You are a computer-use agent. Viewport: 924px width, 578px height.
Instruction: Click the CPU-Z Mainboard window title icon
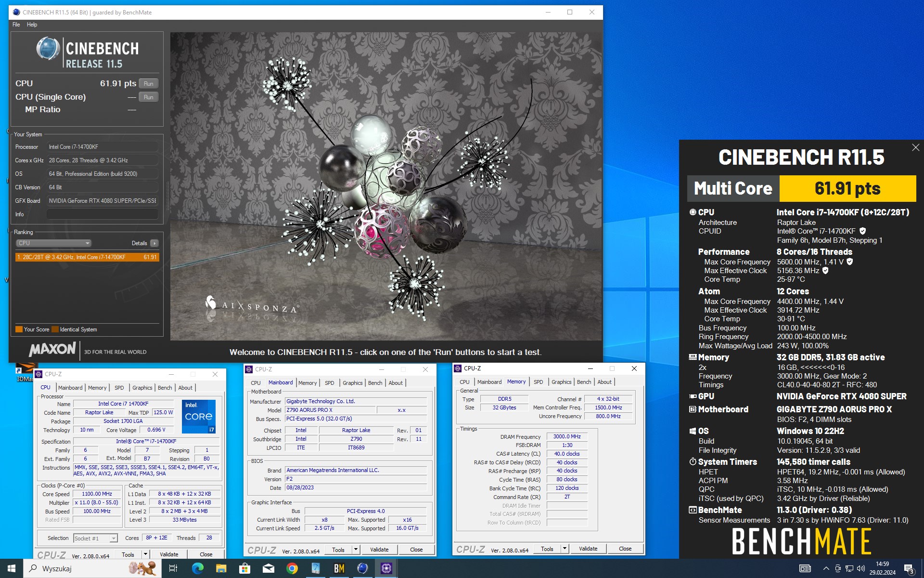[x=249, y=369]
